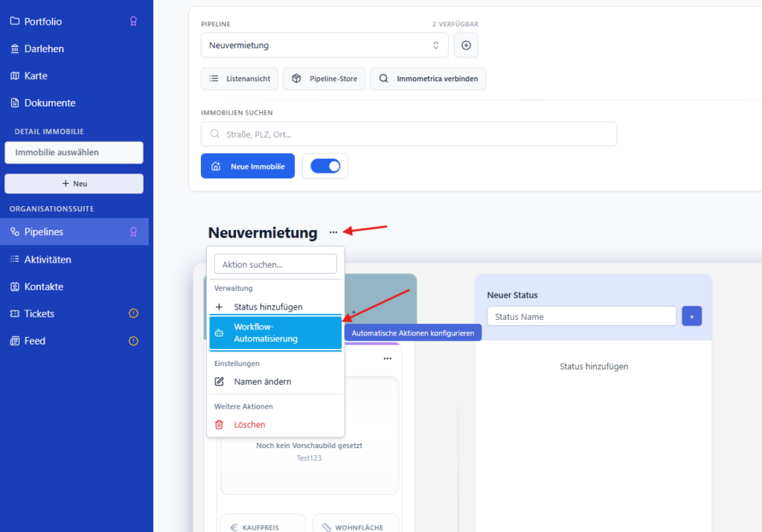Select the Pipelines icon in the sidebar

(15, 231)
